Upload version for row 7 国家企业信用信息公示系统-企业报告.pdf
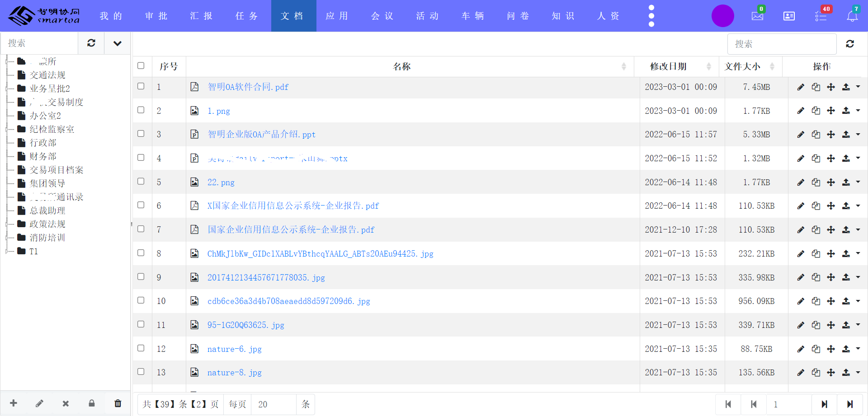The width and height of the screenshot is (868, 416). coord(846,229)
